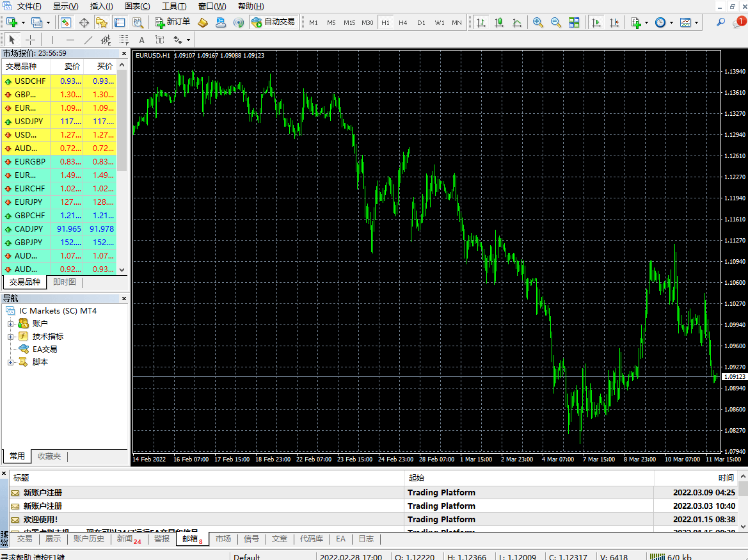Toggle the chart auto scroll button

[596, 22]
